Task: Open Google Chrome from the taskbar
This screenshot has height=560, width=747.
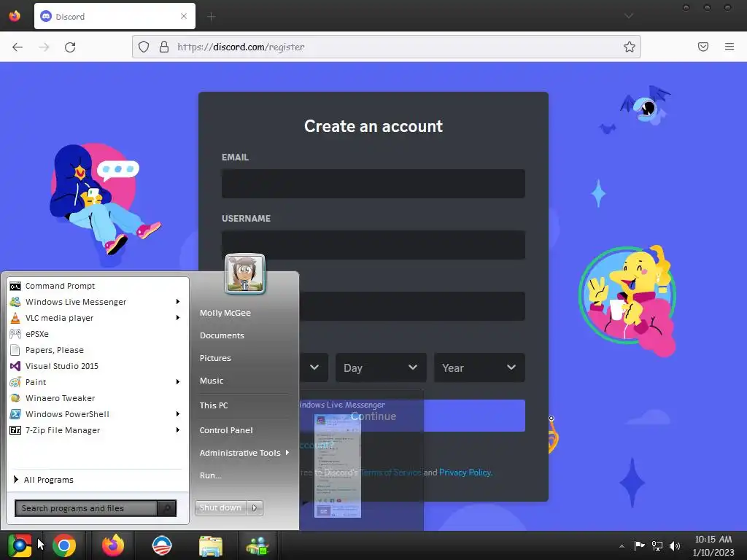Action: point(64,545)
